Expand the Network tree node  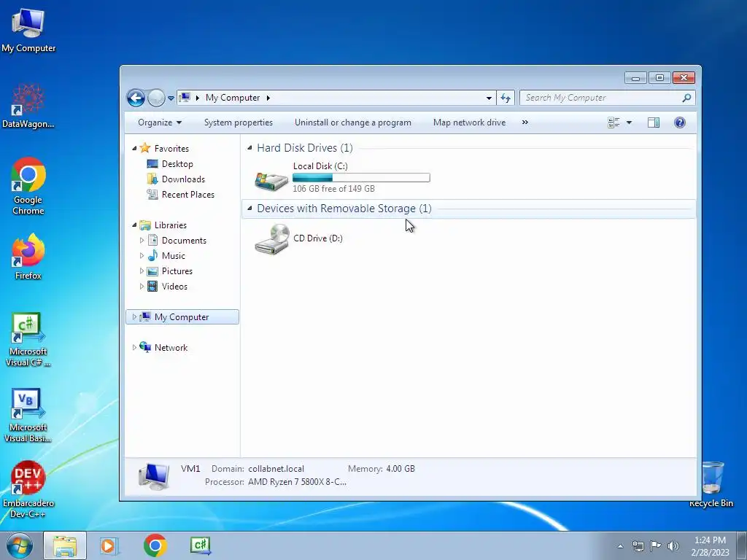134,348
